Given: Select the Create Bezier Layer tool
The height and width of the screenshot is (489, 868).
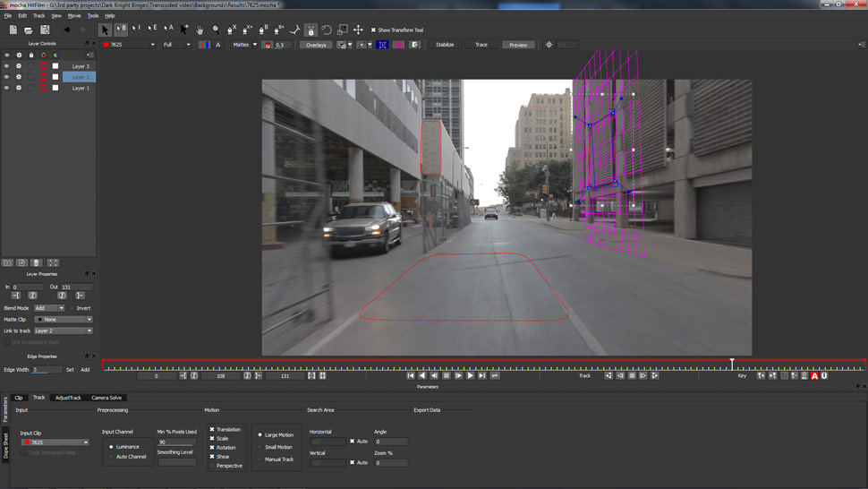Looking at the screenshot, I should 263,30.
